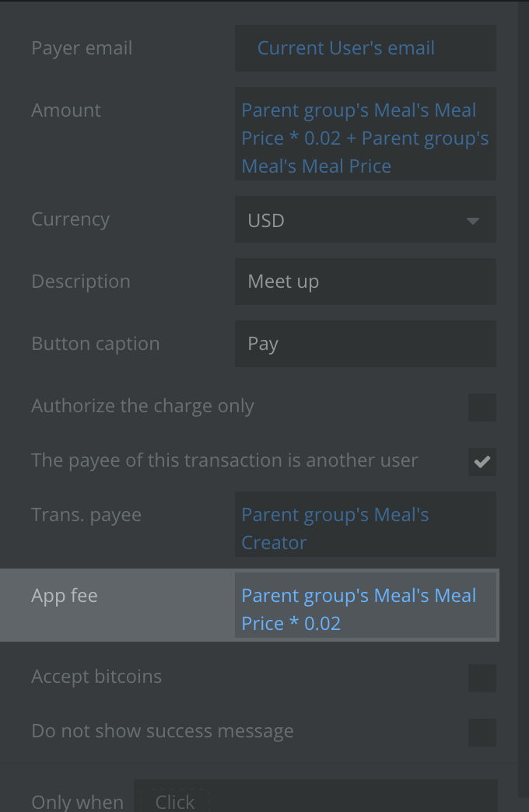Click the right-side vertical scrollbar

click(x=524, y=389)
